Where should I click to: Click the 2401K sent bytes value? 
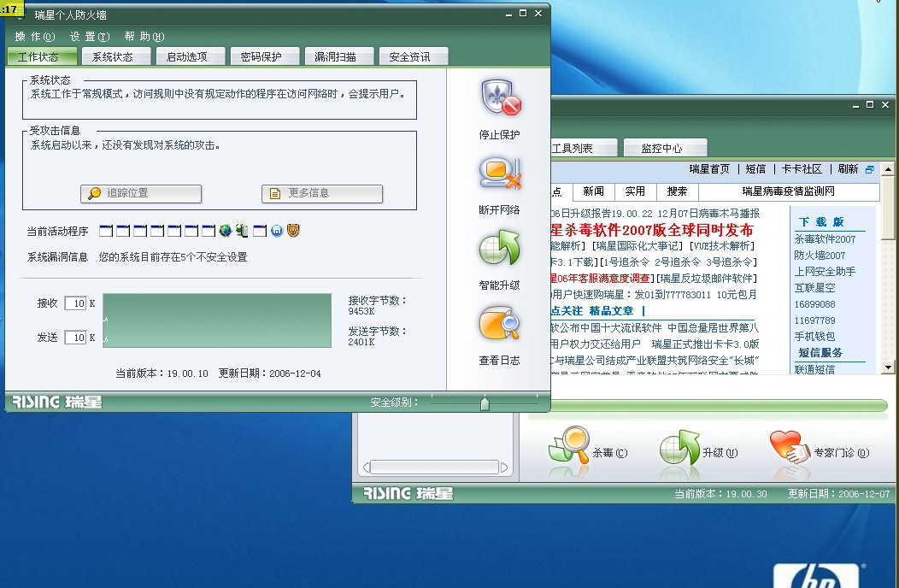[x=361, y=342]
